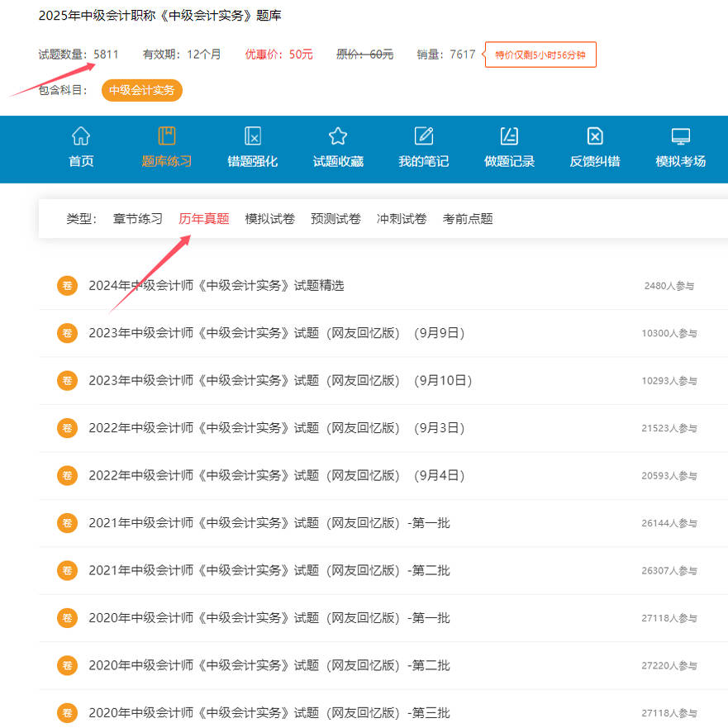Click the 特价仅剩 countdown badge
Screen dimensions: 728x728
[540, 55]
